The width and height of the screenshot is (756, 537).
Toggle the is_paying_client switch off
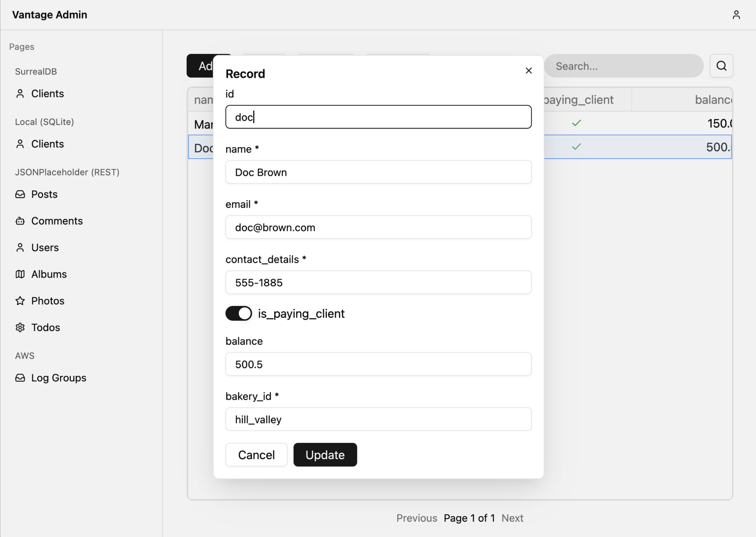(x=239, y=314)
